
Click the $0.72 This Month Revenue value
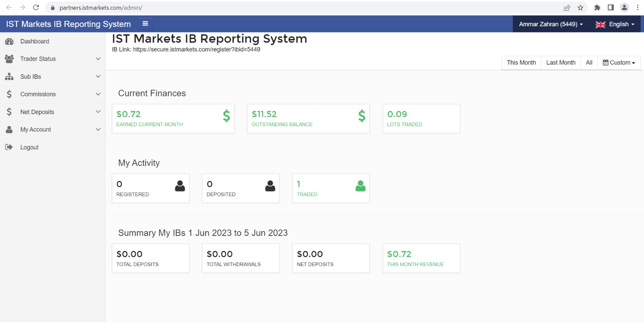click(x=399, y=254)
